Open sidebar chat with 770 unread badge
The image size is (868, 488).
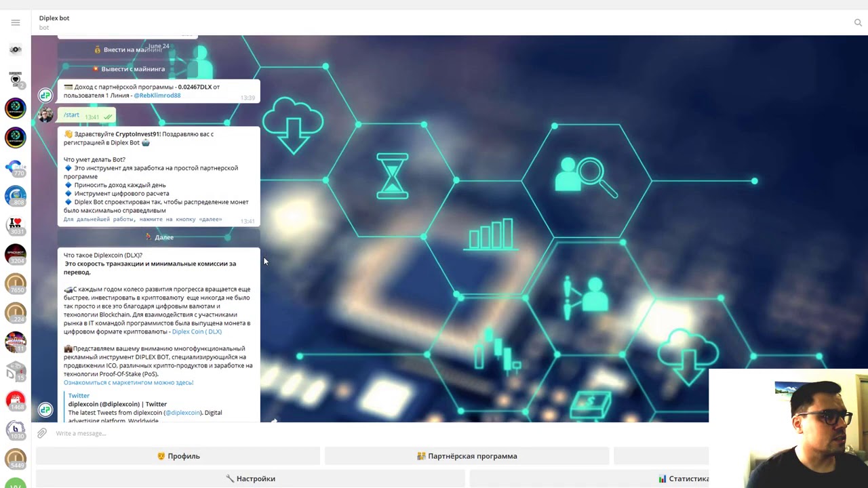15,167
